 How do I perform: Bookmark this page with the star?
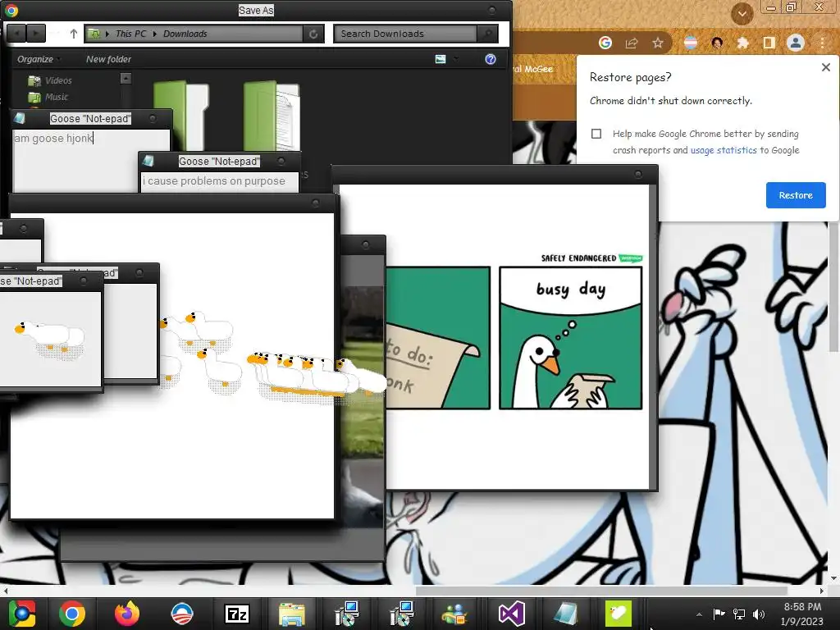tap(658, 43)
